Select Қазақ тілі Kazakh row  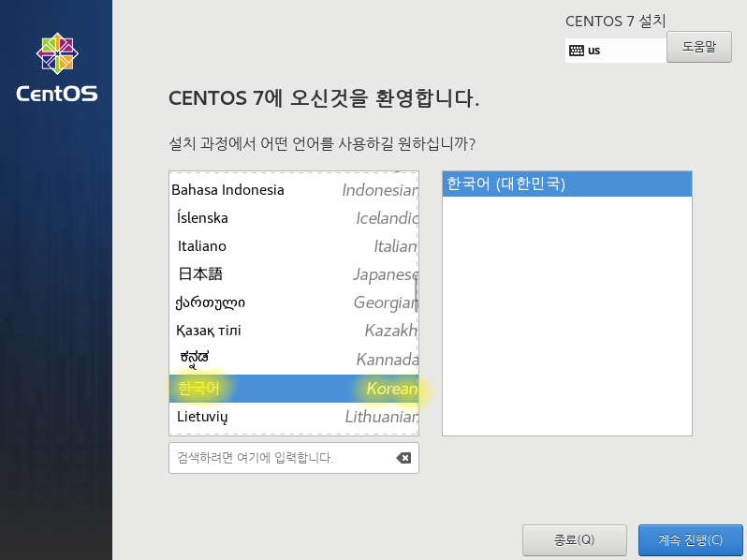[x=294, y=331]
